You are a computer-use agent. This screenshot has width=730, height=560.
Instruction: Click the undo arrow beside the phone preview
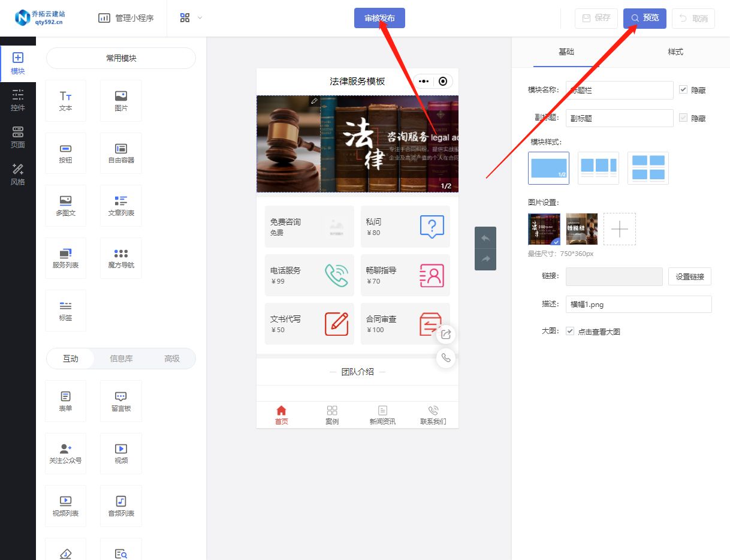click(x=485, y=237)
